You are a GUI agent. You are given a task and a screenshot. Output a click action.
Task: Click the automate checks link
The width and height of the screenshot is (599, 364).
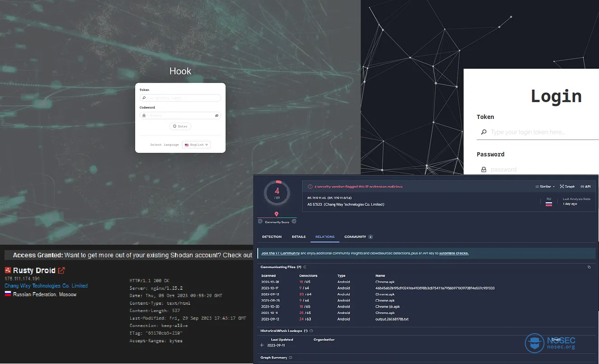454,253
